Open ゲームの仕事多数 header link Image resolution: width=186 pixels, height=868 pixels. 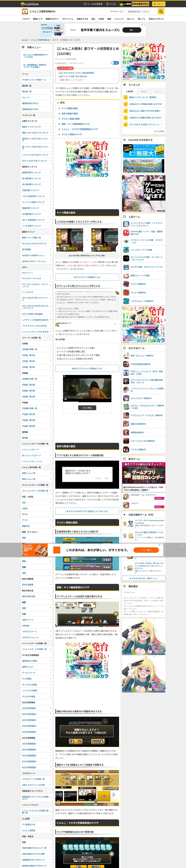[x=93, y=4]
